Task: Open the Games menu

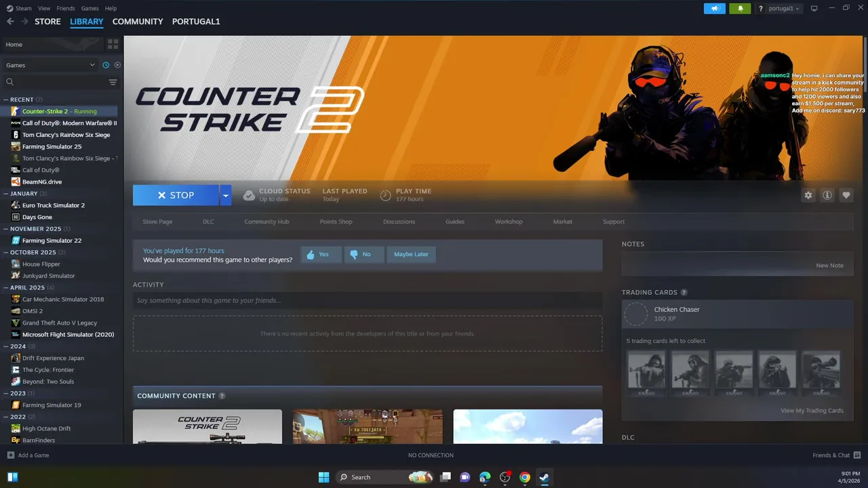Action: click(90, 8)
